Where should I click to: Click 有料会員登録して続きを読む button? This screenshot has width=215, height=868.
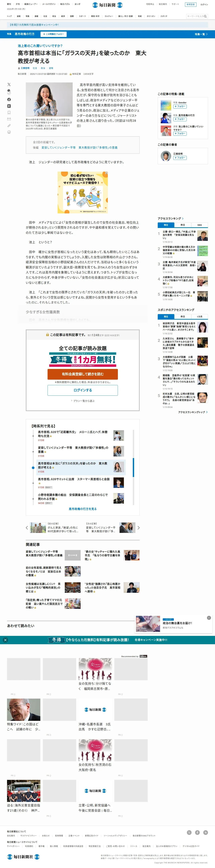click(x=83, y=374)
